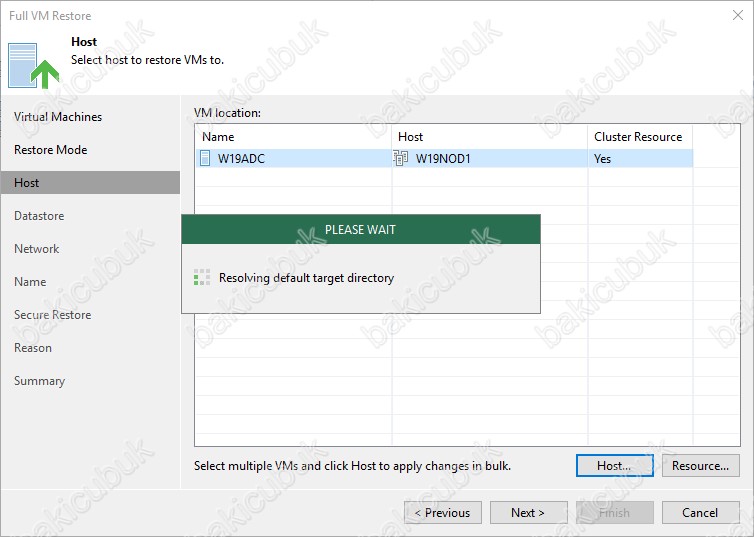
Task: Click the Resolving default target directory text
Action: [x=306, y=278]
